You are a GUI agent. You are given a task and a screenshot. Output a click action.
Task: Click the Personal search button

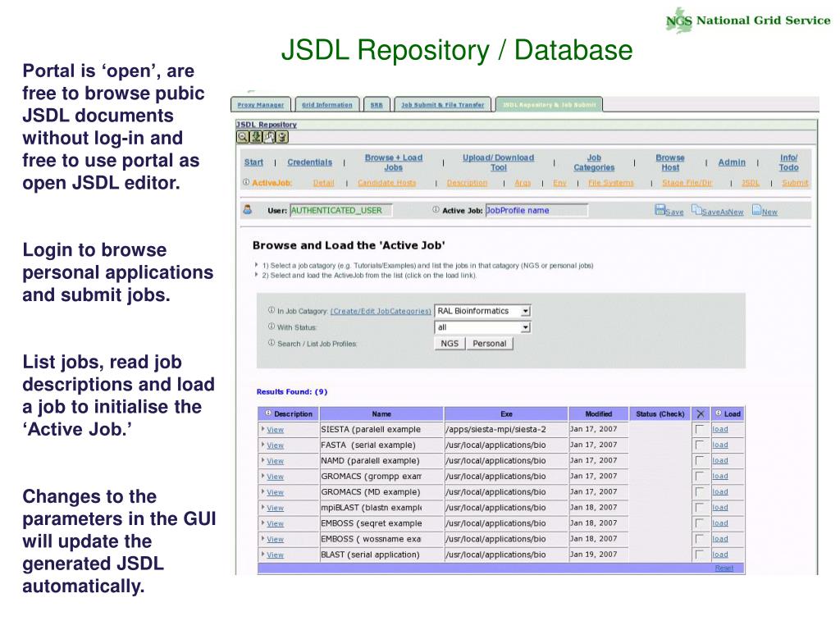point(489,344)
